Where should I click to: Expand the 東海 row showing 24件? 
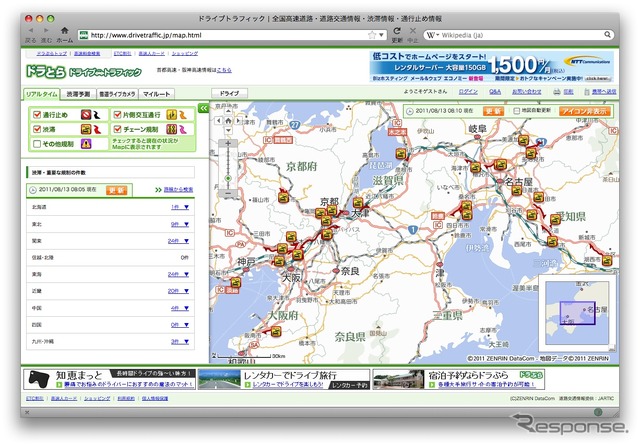[x=178, y=274]
